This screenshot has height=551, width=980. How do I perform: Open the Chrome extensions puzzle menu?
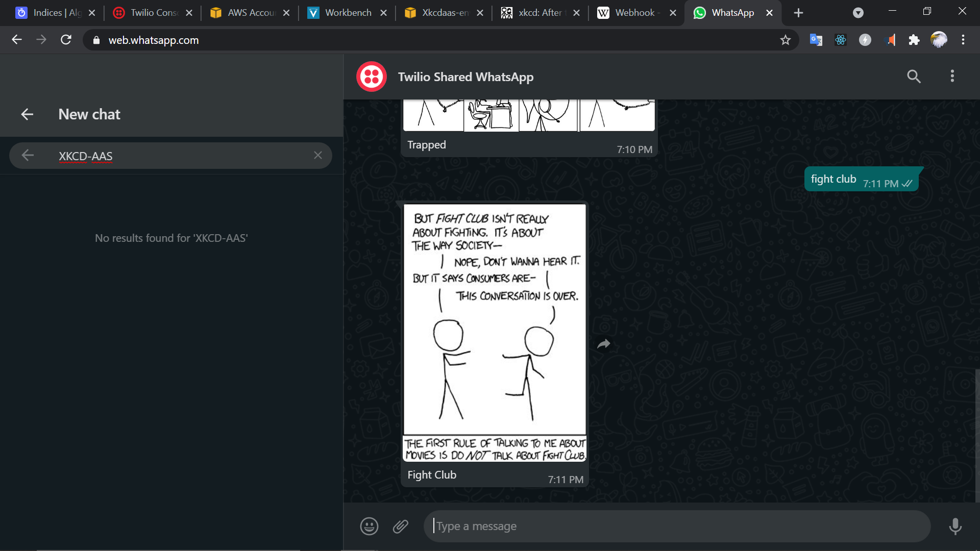(x=914, y=40)
